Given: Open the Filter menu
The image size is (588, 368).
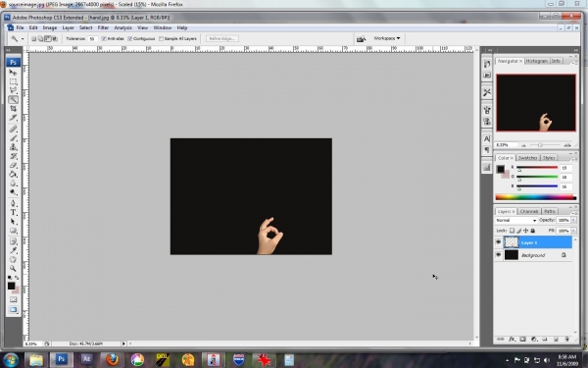Looking at the screenshot, I should (103, 27).
